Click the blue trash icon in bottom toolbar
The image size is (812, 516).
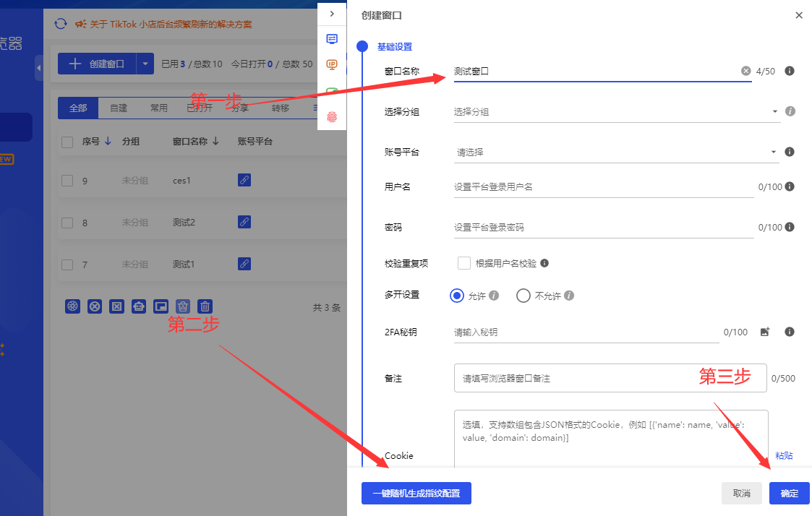(205, 306)
